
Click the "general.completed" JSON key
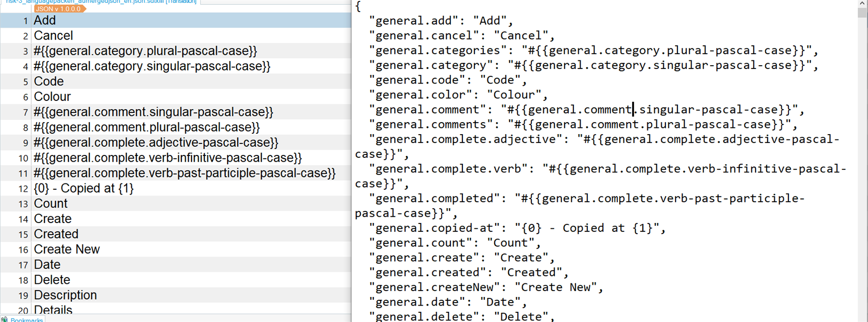[435, 198]
